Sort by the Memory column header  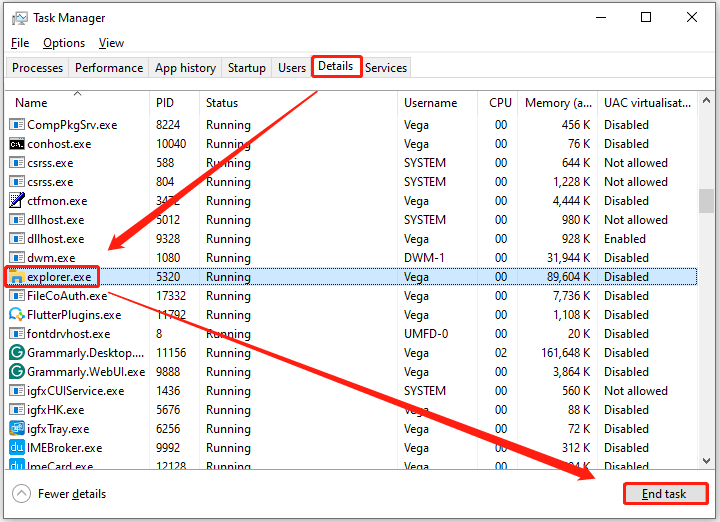[x=558, y=103]
